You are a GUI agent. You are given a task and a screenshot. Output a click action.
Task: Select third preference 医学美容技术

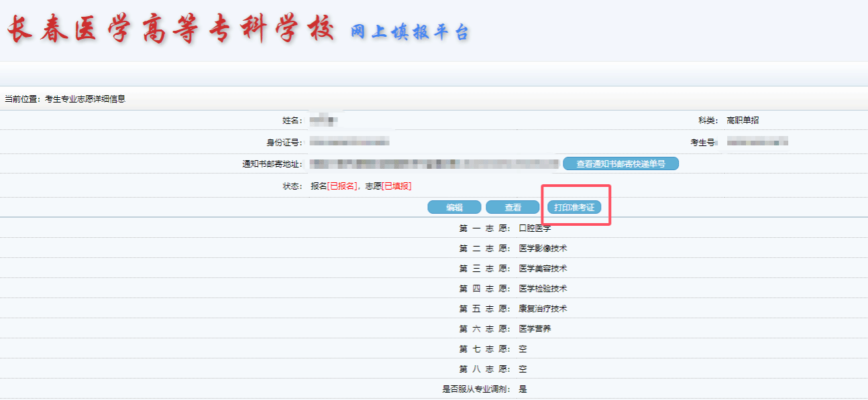543,269
